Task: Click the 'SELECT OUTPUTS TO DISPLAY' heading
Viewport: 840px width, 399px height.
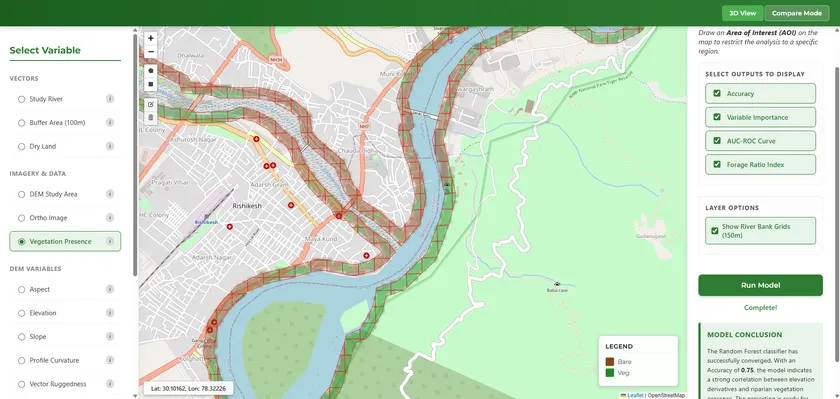Action: 755,74
